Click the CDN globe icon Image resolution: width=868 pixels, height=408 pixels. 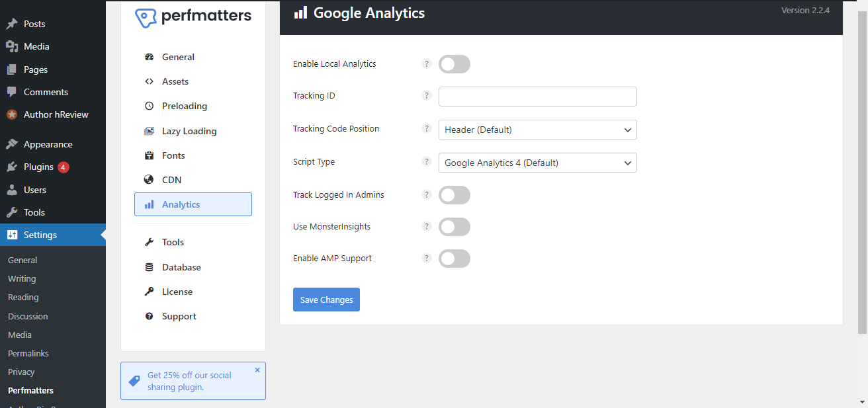149,180
